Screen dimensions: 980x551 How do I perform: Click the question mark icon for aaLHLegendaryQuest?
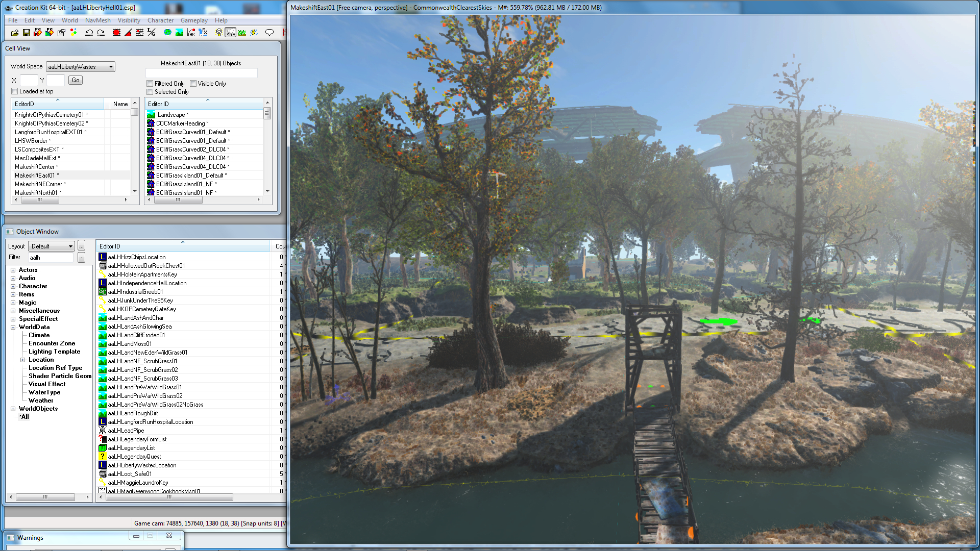103,457
